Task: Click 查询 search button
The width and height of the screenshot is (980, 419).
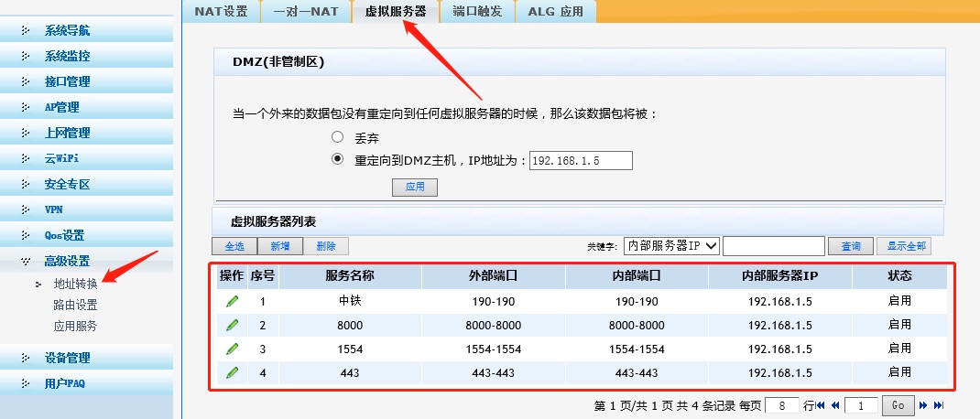Action: click(851, 246)
